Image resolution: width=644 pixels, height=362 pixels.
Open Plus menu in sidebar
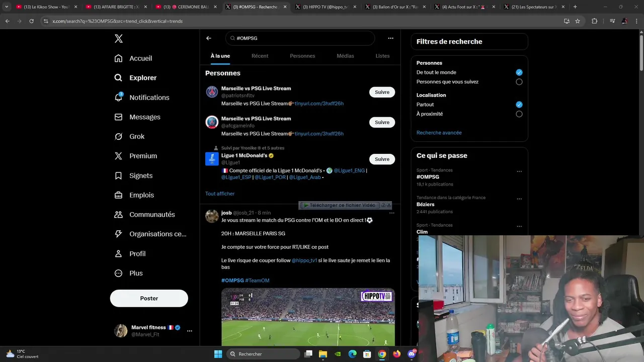tap(128, 274)
